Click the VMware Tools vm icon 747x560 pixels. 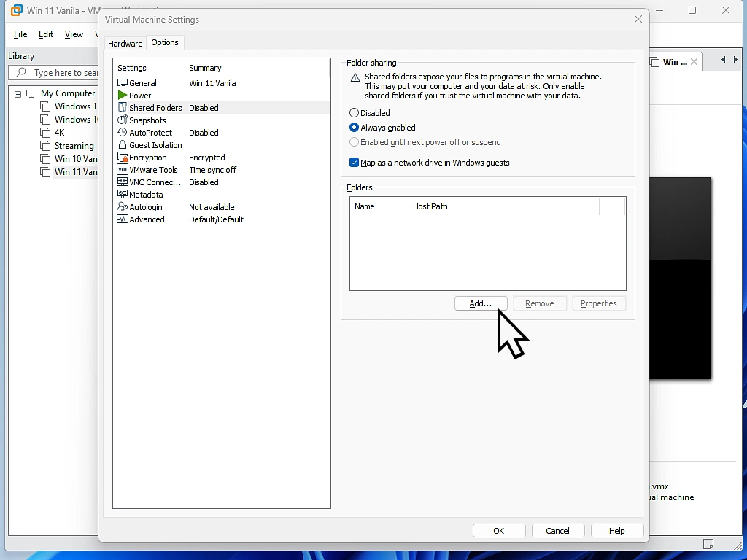coord(123,169)
